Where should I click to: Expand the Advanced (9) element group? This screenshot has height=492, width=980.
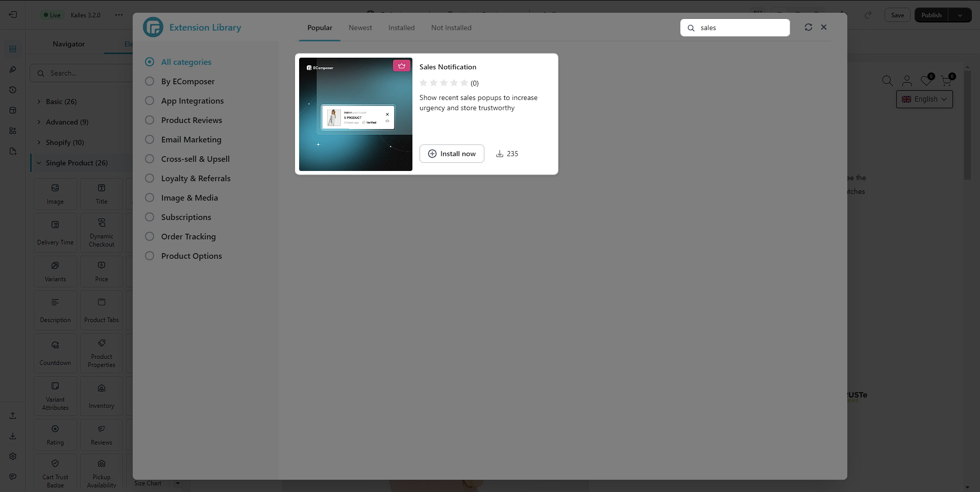(39, 122)
